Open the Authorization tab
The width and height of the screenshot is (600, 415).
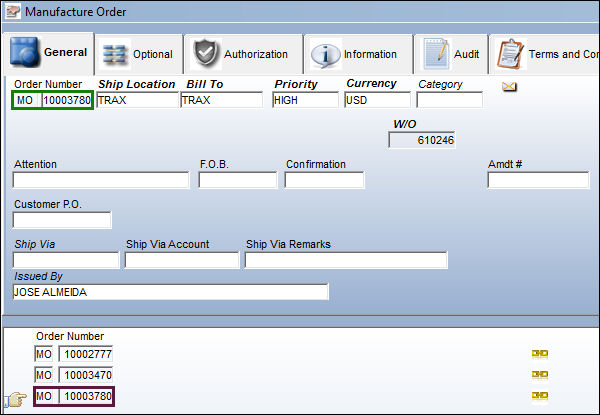point(243,54)
